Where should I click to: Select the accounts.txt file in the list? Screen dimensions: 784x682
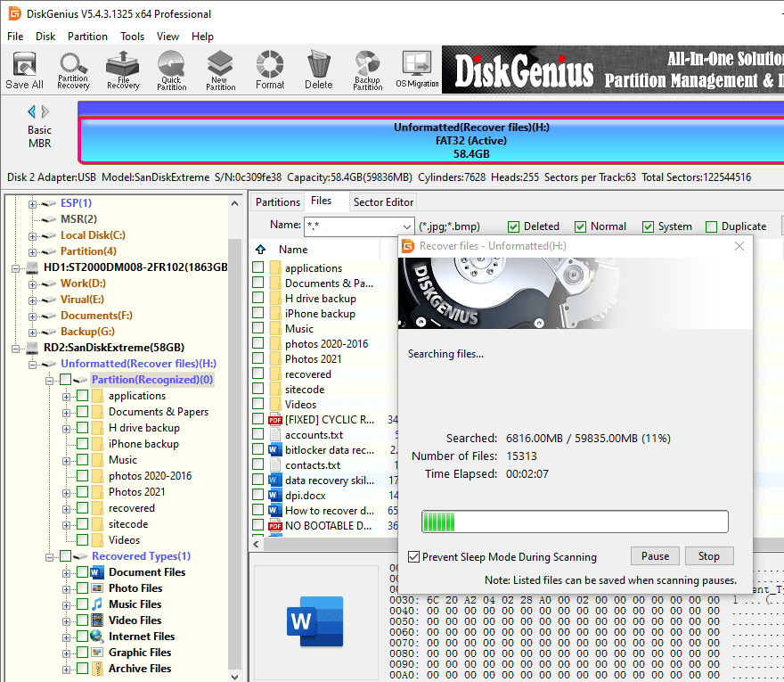[313, 435]
